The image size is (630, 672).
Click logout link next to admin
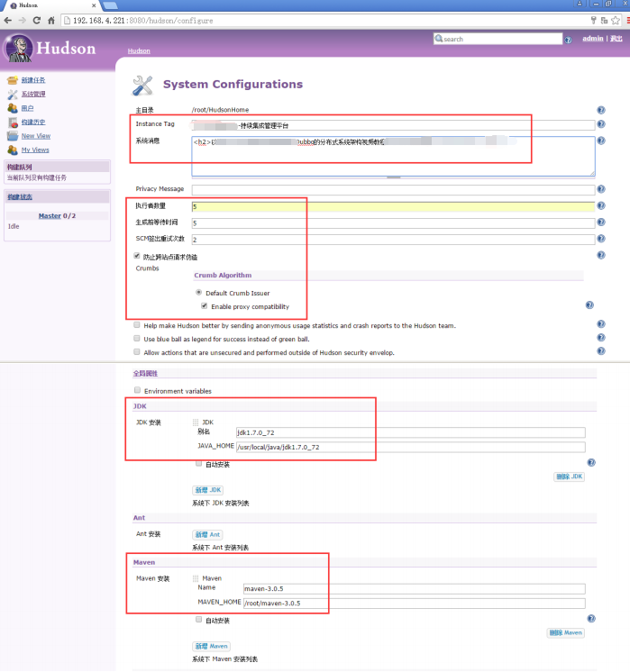[x=616, y=39]
